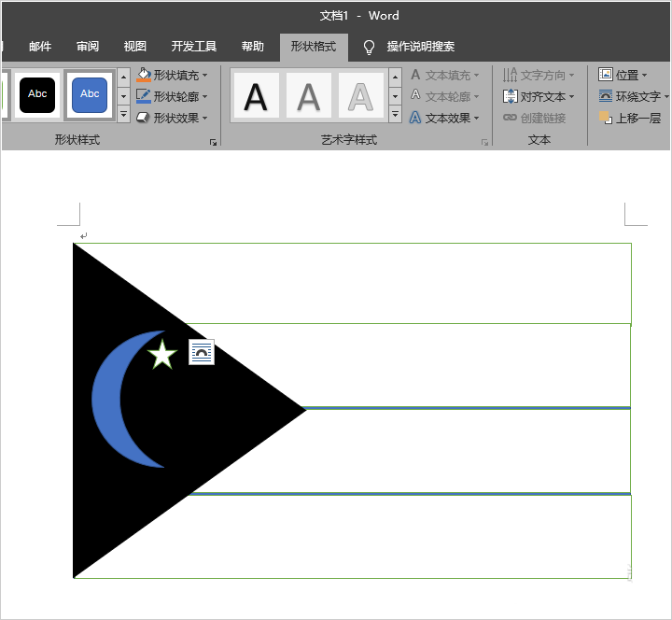Click the 对齐文本 icon

(510, 96)
